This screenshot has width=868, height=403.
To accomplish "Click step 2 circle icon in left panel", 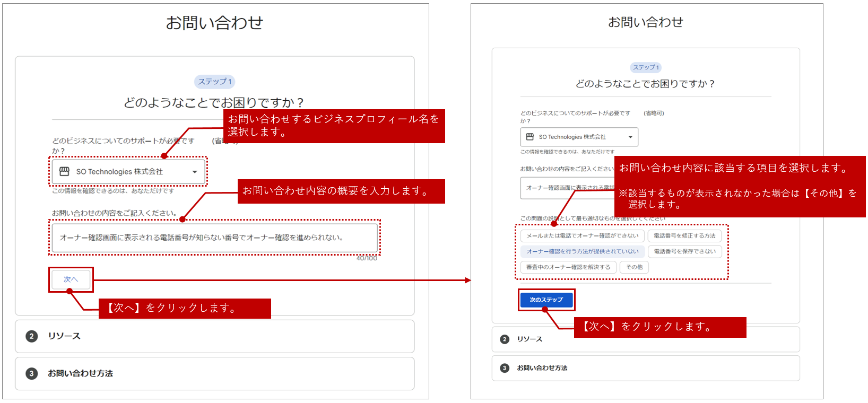I will coord(32,336).
